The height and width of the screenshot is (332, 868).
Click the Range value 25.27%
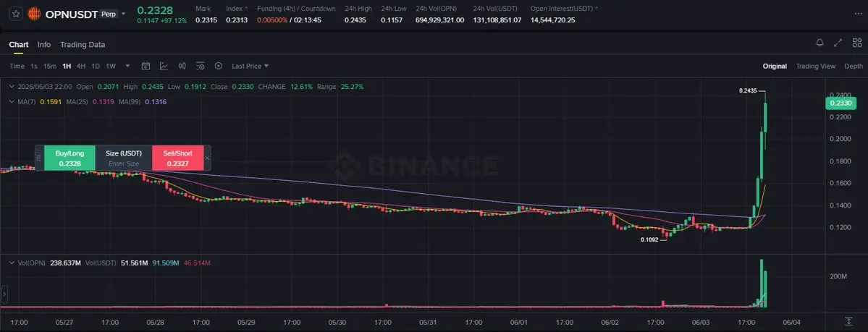(352, 87)
